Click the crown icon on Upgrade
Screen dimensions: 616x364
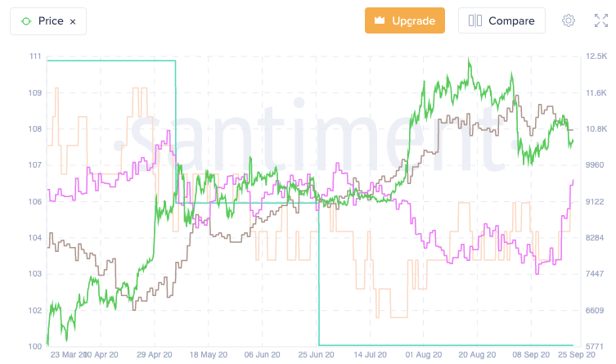[x=379, y=20]
